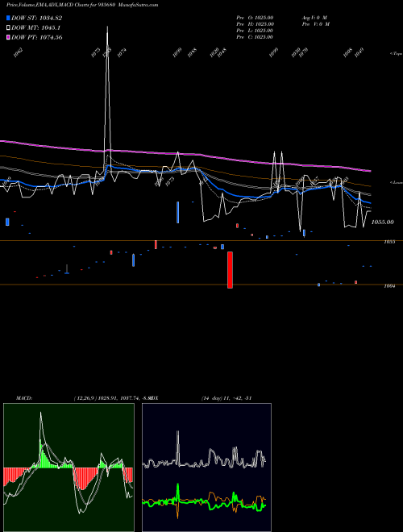Viewport: 403px width, 532px height.
Task: Click the '<Lows' marker at right edge
Action: (396, 182)
